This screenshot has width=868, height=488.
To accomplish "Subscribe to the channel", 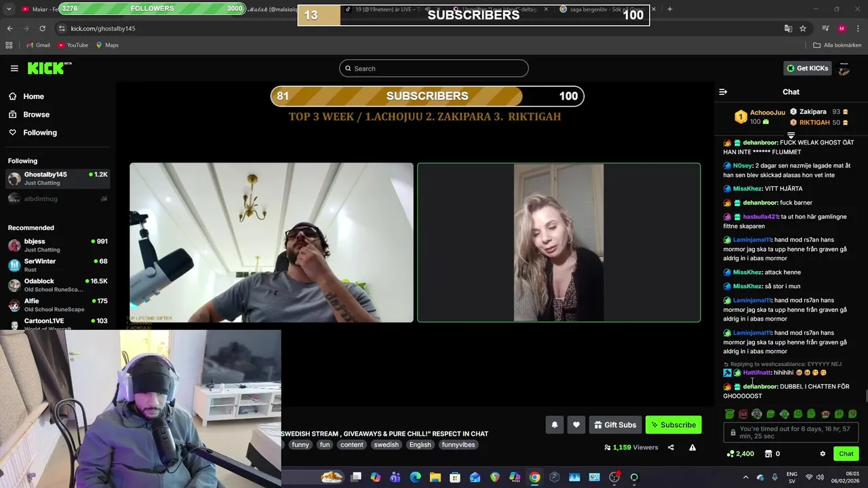I will [673, 425].
